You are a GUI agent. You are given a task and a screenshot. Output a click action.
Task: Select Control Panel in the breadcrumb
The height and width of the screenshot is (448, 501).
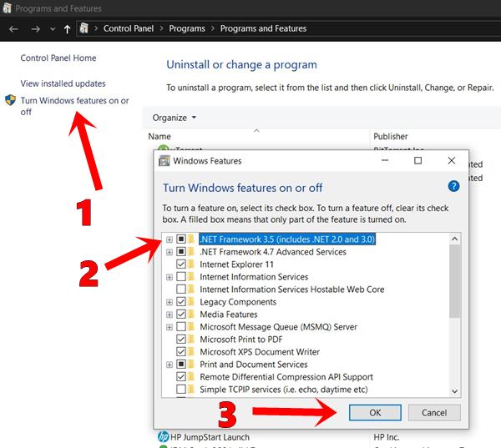pos(129,28)
